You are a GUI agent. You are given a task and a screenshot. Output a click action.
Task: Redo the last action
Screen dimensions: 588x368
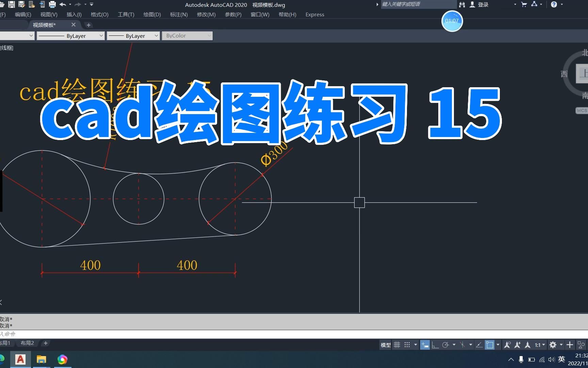coord(77,4)
